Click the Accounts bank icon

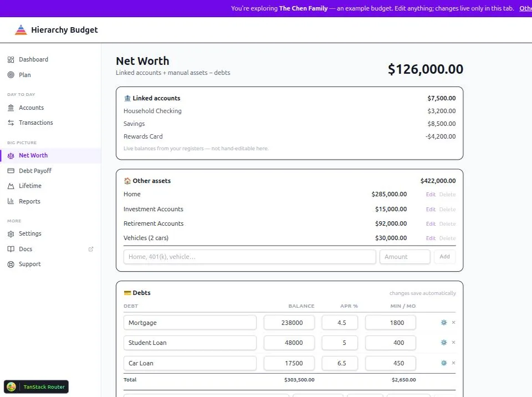(11, 108)
